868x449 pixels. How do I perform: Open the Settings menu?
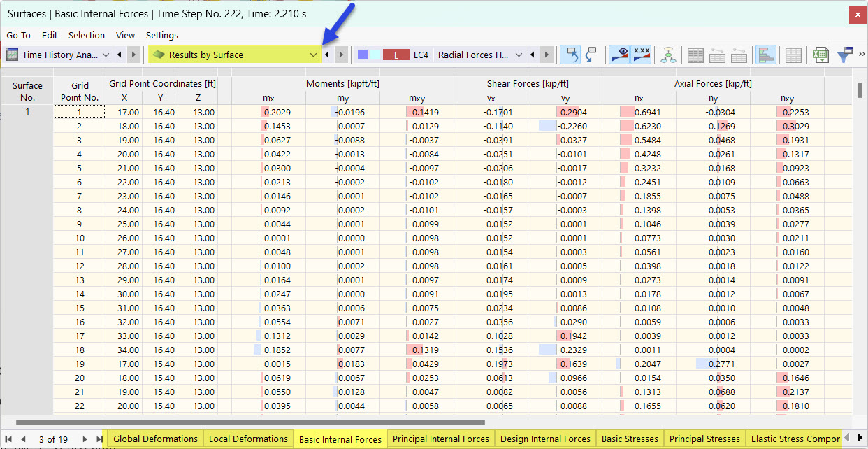(161, 35)
